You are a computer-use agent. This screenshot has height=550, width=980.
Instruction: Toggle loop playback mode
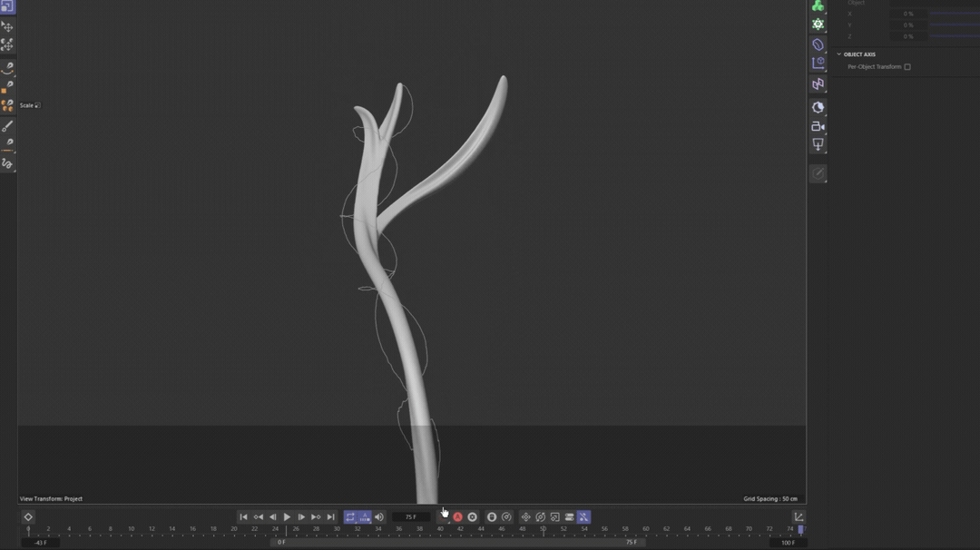[350, 517]
